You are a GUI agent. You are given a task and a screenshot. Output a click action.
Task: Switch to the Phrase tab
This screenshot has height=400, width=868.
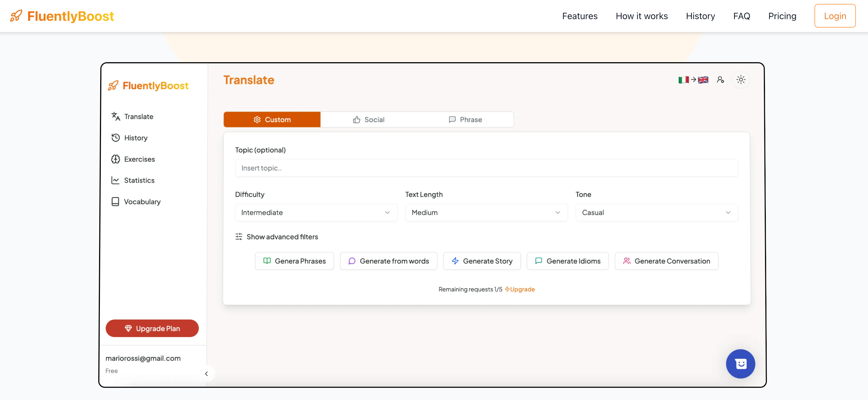[465, 120]
